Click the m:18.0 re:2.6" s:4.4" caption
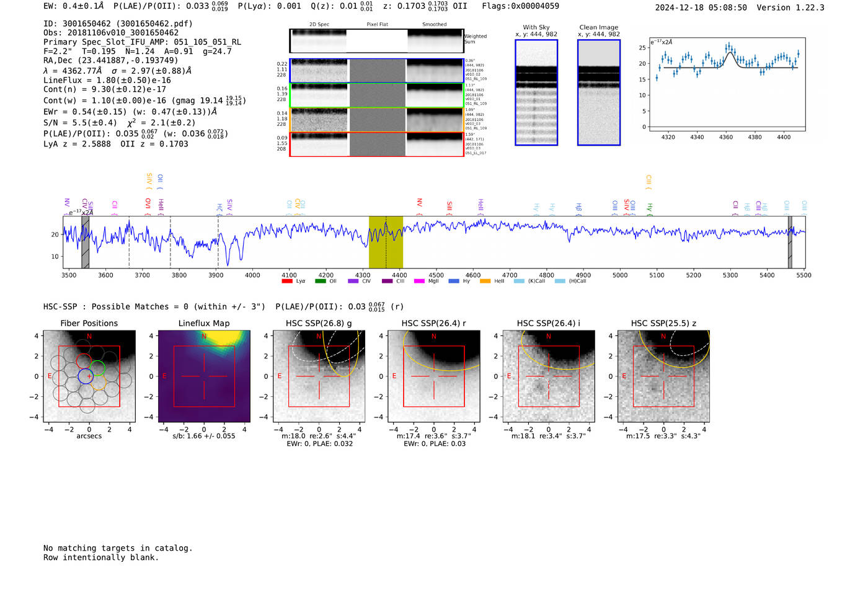 (319, 436)
